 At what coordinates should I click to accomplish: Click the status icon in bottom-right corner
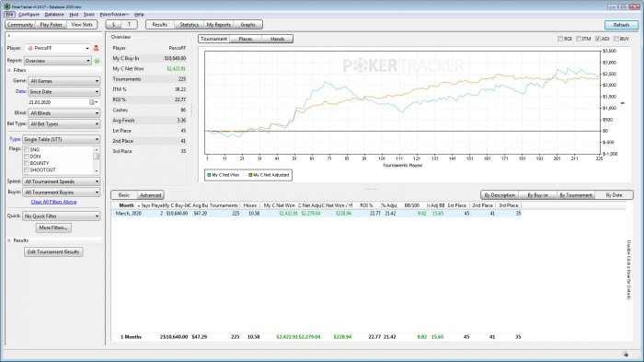coord(626,355)
